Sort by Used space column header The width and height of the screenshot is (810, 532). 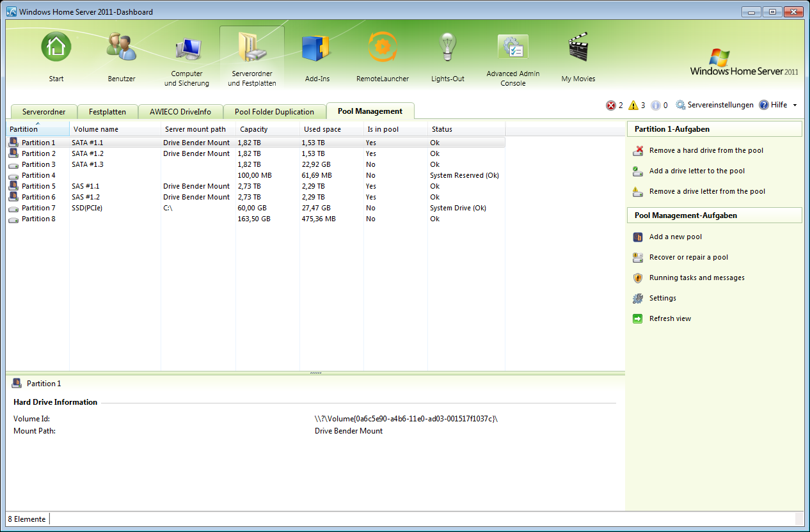(331, 129)
